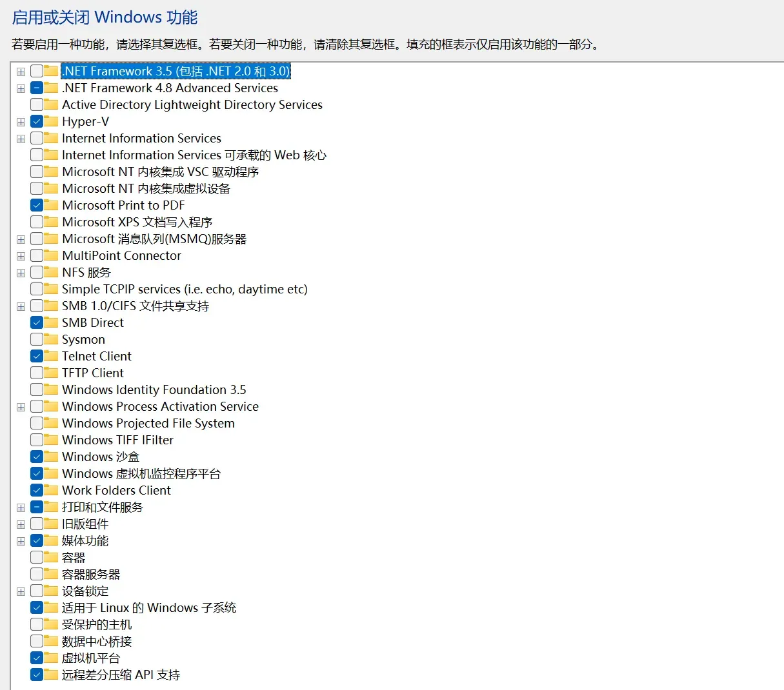Click folder icon next to 媒体功能
This screenshot has height=690, width=784.
51,540
